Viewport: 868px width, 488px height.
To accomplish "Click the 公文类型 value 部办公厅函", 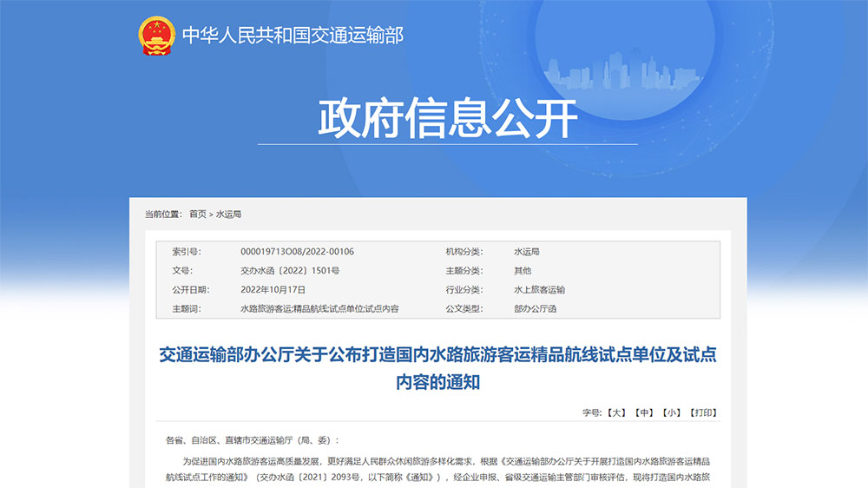I will 535,309.
